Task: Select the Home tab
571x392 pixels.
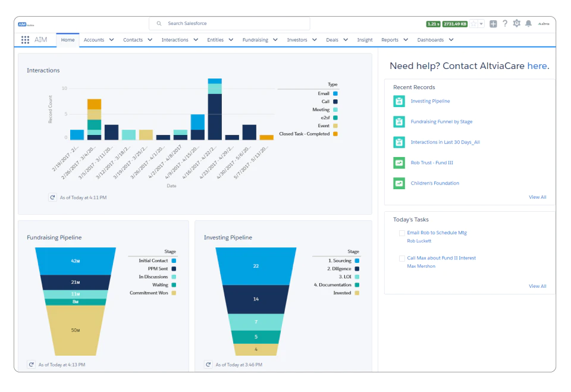Action: tap(68, 40)
